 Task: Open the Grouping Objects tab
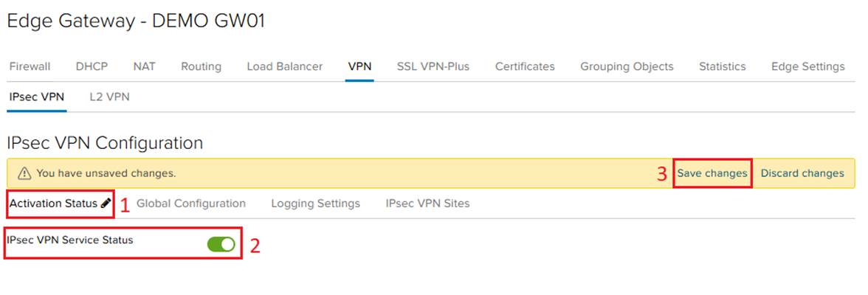tap(627, 66)
